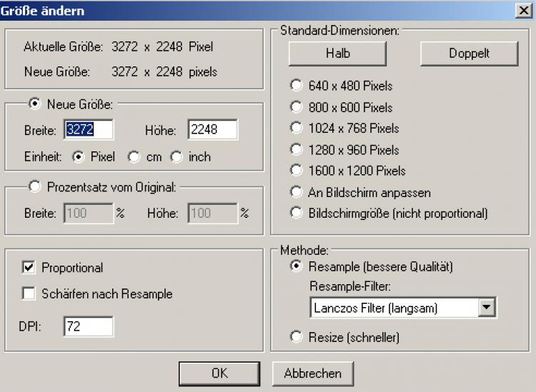
Task: Set unit to inch
Action: tap(176, 156)
